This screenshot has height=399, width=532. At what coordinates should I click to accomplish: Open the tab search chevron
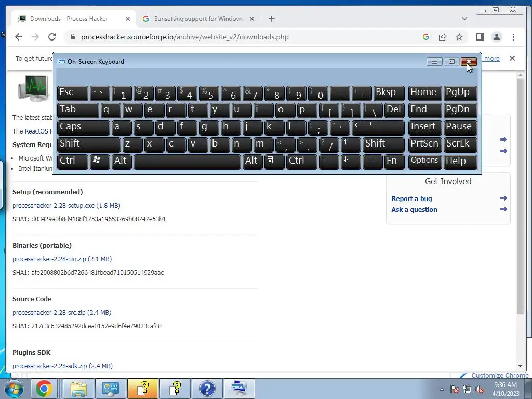(464, 19)
